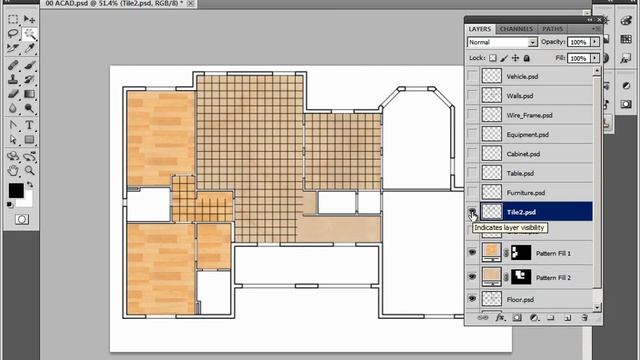The image size is (640, 360).
Task: Select the Clone Stamp tool
Action: pyautogui.click(x=13, y=79)
